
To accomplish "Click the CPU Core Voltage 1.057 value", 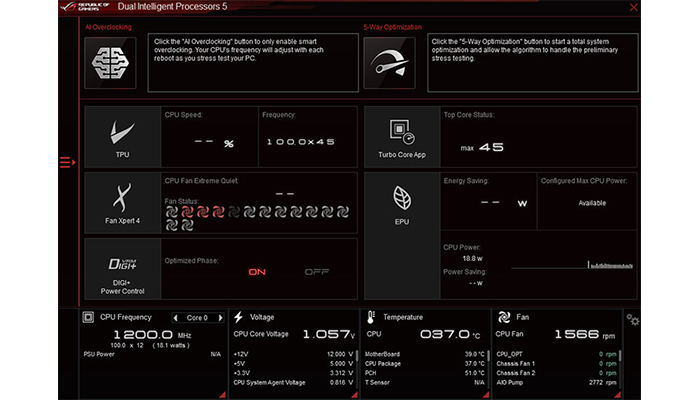I will [329, 334].
